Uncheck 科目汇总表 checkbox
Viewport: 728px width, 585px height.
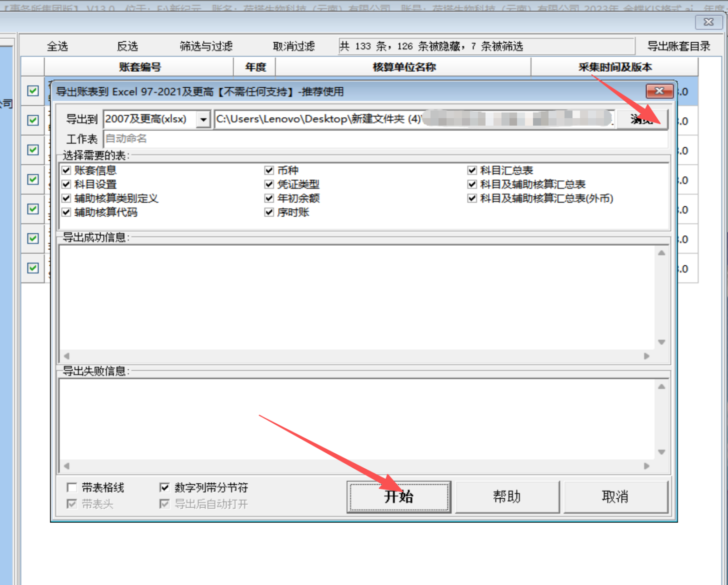coord(472,170)
